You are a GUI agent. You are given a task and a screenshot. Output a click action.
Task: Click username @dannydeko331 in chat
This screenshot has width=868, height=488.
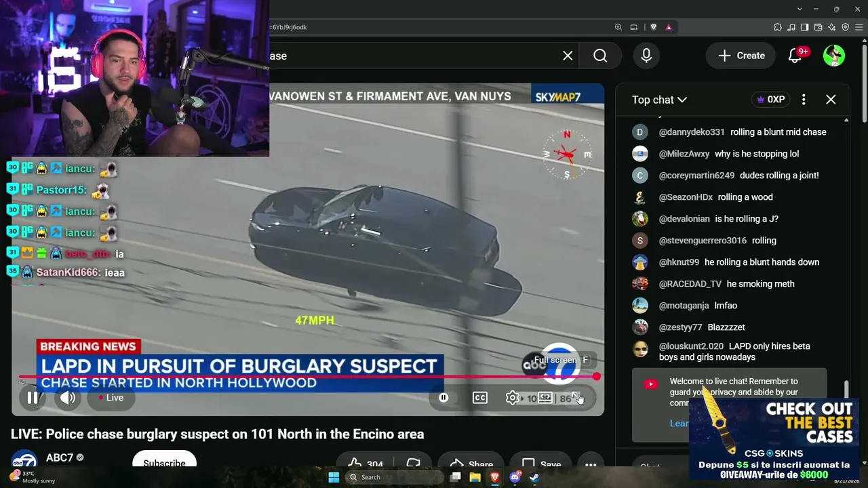pyautogui.click(x=692, y=132)
